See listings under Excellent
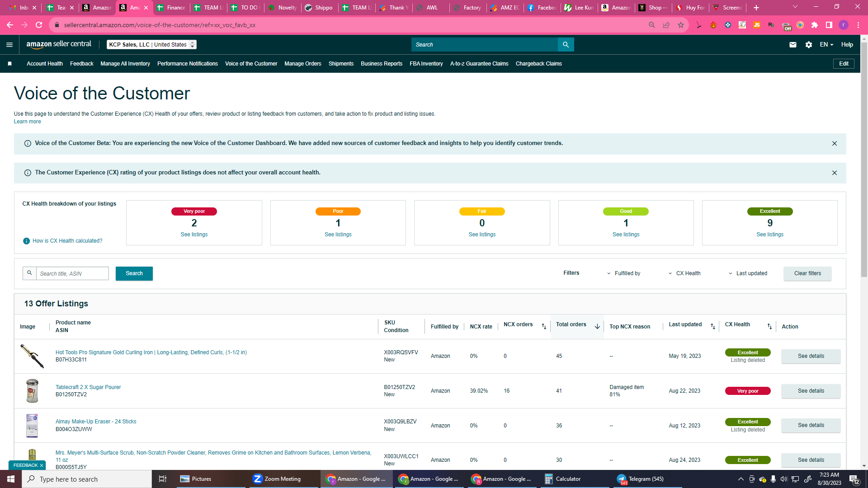 coord(770,235)
